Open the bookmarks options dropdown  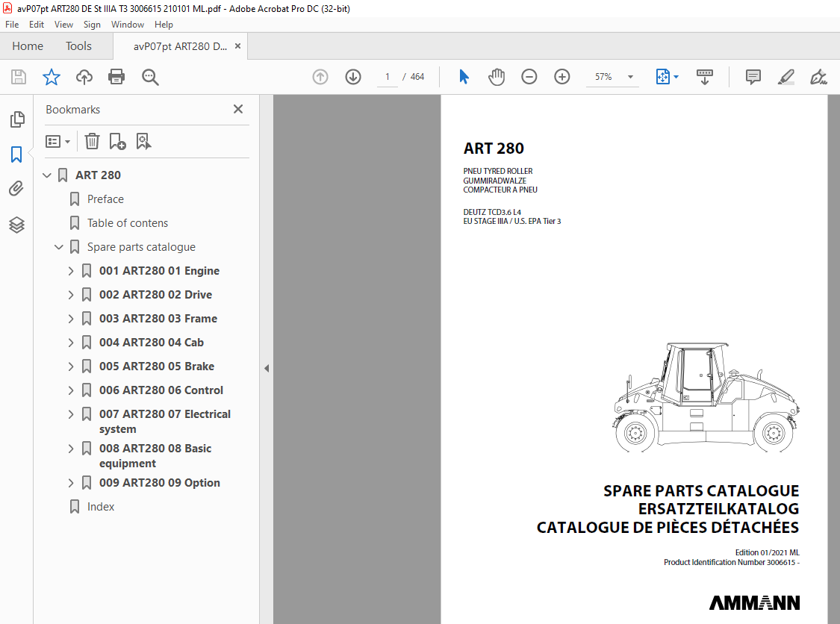coord(57,141)
